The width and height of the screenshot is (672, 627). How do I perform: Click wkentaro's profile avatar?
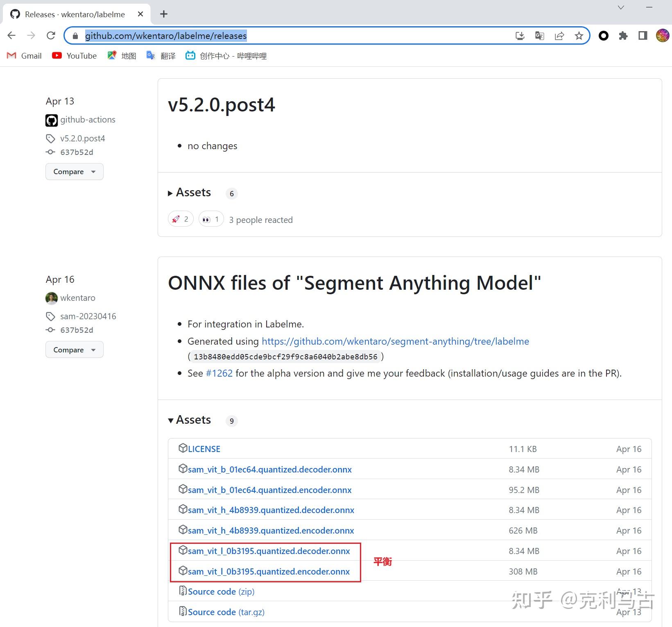pyautogui.click(x=52, y=298)
